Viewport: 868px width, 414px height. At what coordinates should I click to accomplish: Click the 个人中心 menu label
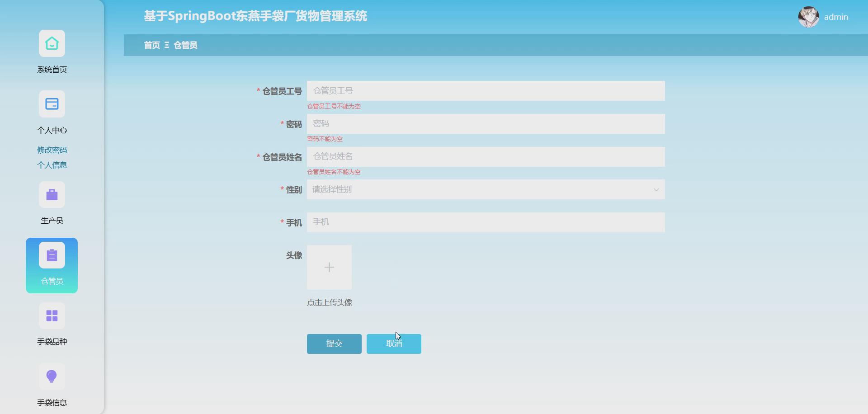[x=52, y=130]
